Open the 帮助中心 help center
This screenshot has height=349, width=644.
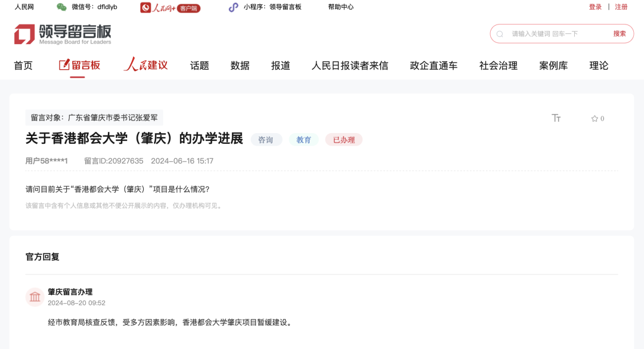tap(340, 7)
